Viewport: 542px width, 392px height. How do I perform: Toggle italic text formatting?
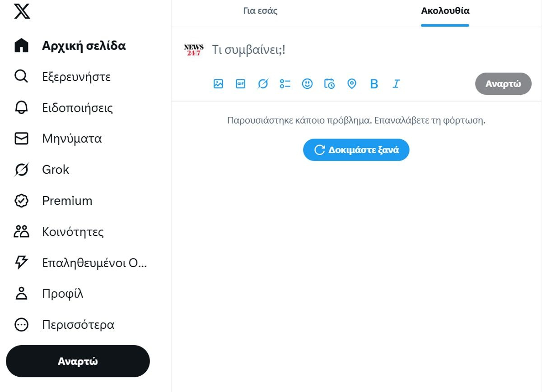pos(396,84)
